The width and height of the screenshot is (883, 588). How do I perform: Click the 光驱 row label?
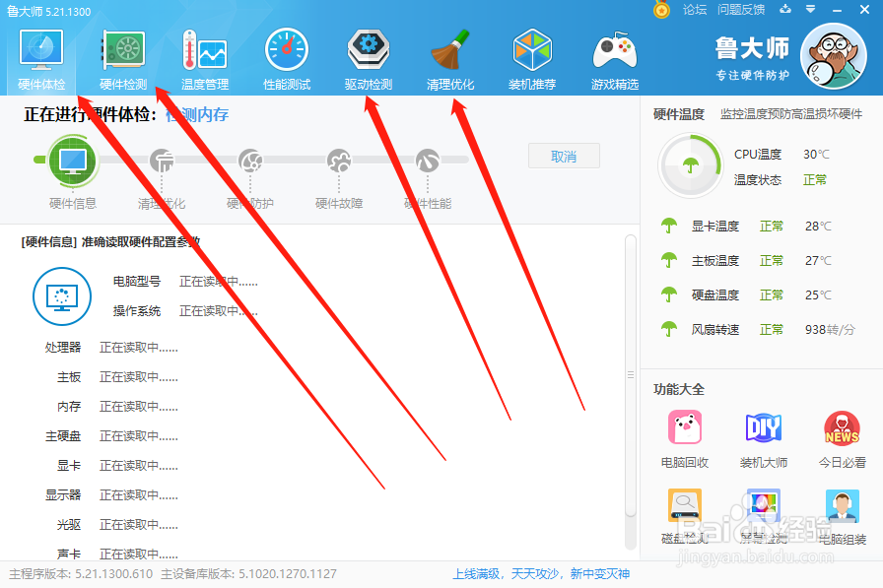coord(69,525)
